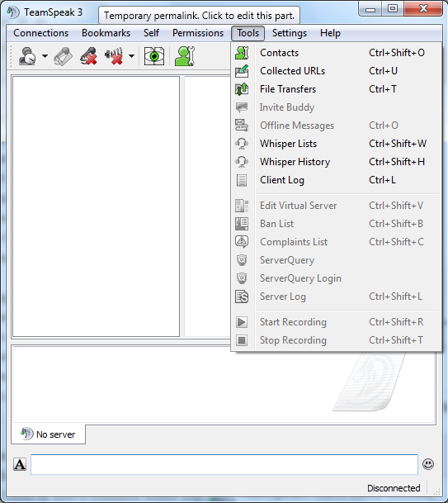Click the Ban List menu icon

[x=242, y=224]
